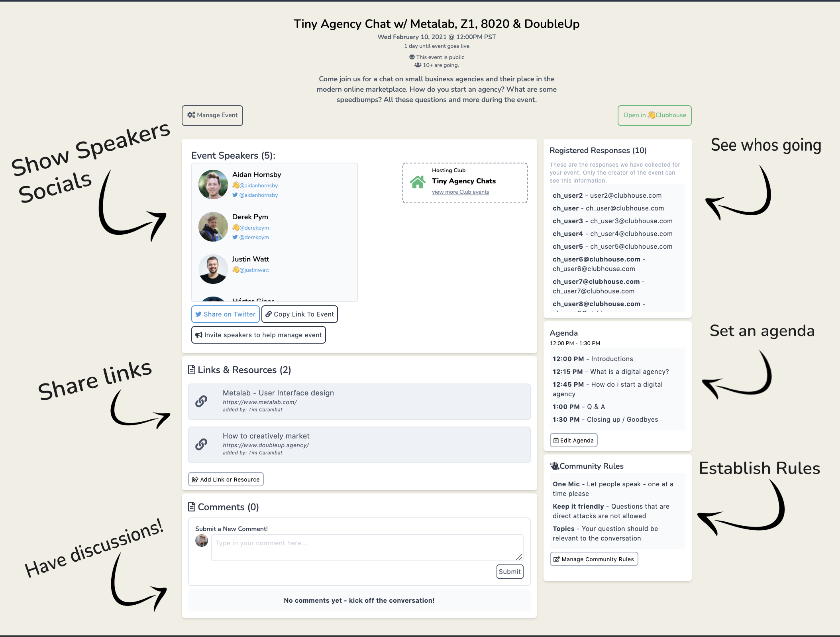Click the commenter avatar beside comment box
This screenshot has height=637, width=840.
(202, 541)
